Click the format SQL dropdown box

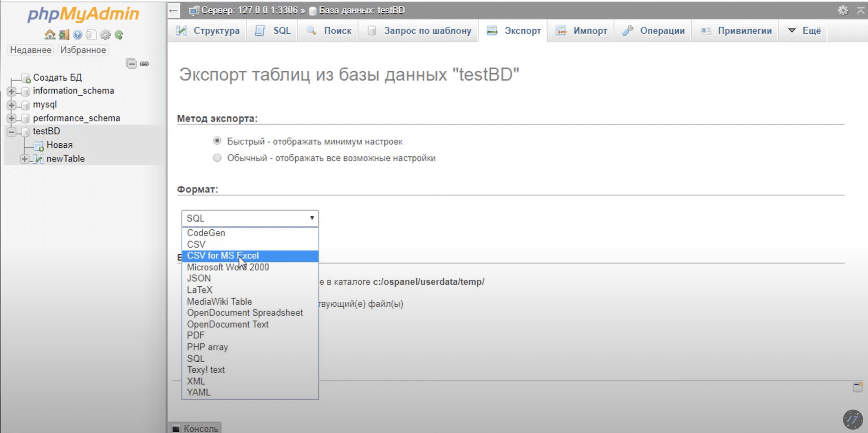pos(250,218)
